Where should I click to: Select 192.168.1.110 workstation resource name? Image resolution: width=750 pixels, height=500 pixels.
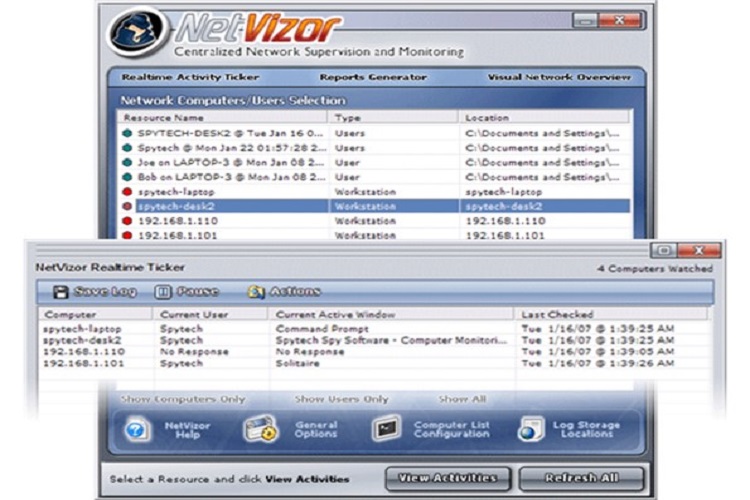click(x=178, y=221)
